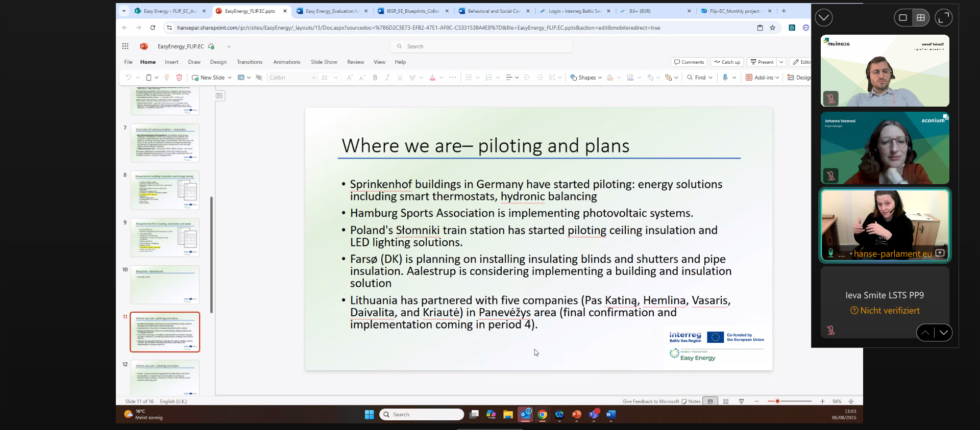Open Find dropdown
The height and width of the screenshot is (430, 980).
[x=699, y=78]
